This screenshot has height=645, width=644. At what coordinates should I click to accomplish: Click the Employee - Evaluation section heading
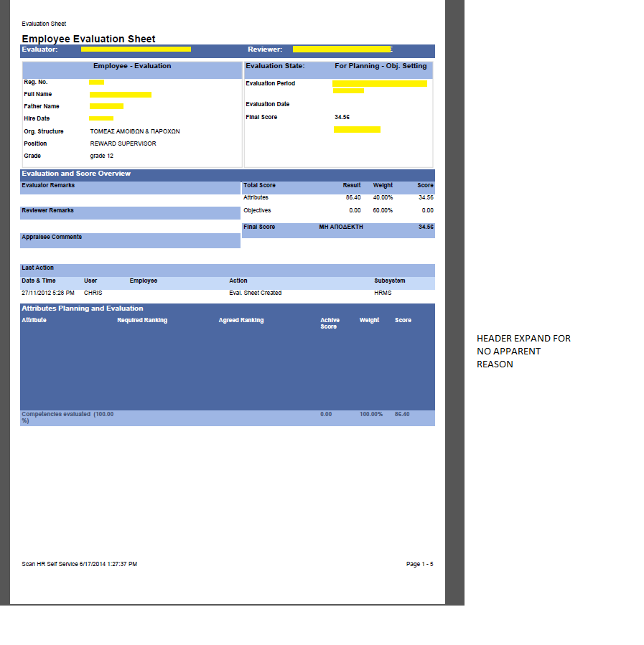132,66
